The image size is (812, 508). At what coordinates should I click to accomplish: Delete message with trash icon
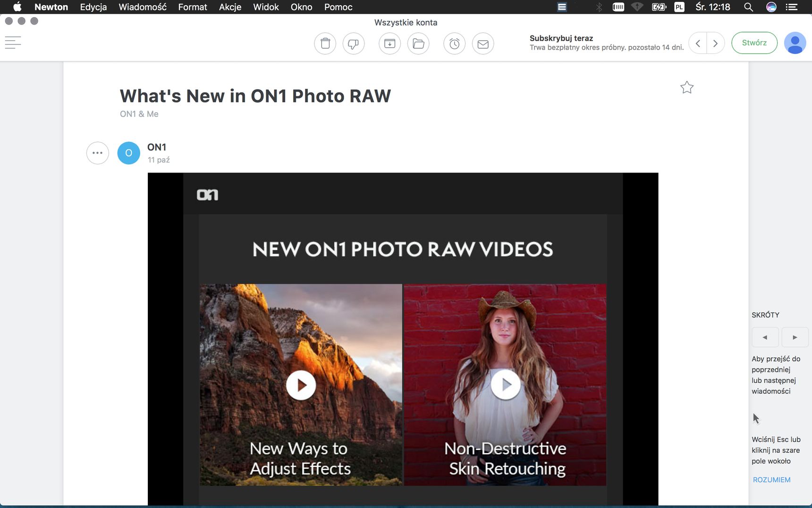click(325, 43)
